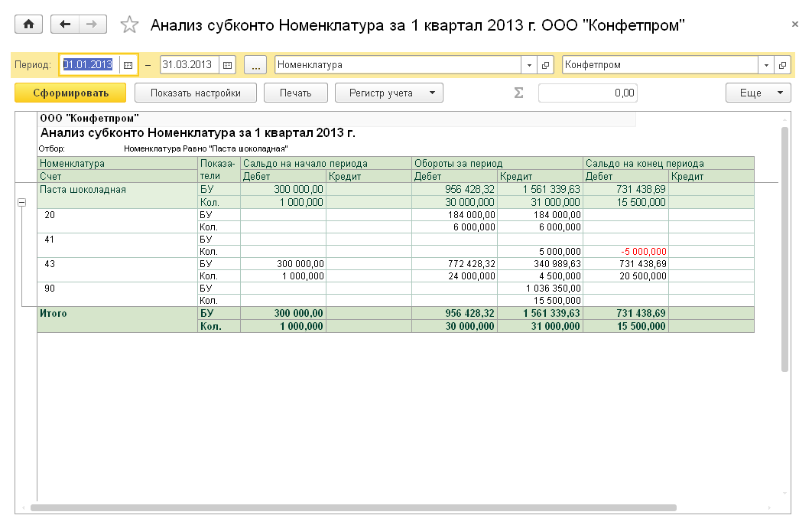Select the Итого row label
The height and width of the screenshot is (525, 812).
(x=54, y=313)
